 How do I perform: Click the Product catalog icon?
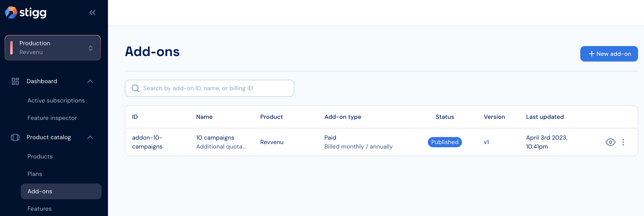tap(15, 137)
